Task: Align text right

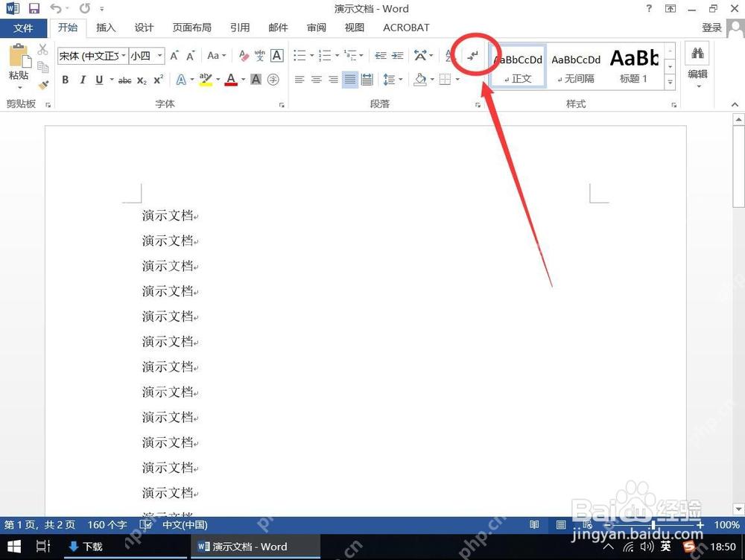Action: [334, 80]
